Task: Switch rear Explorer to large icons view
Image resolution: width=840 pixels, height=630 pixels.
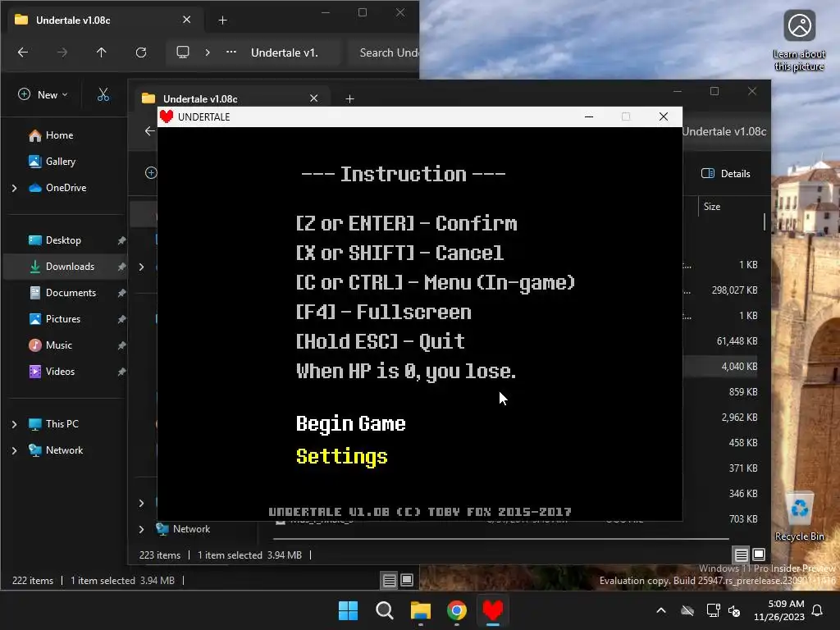Action: click(x=407, y=580)
